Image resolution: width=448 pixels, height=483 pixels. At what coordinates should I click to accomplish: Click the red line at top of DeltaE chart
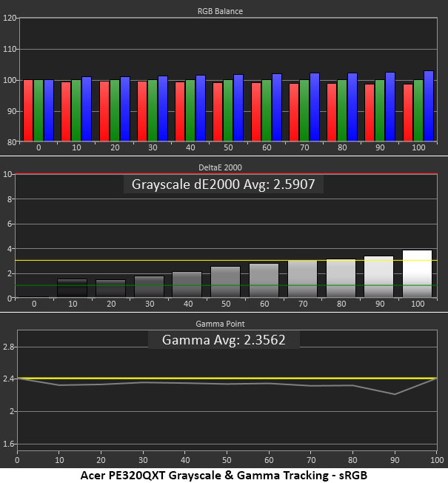(x=226, y=174)
